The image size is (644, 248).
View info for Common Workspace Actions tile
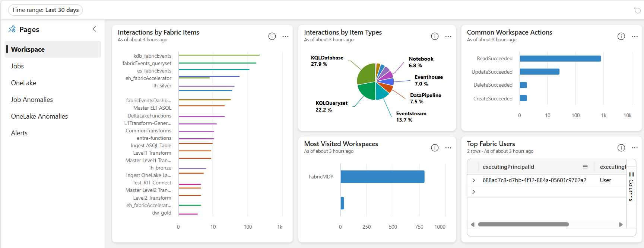pyautogui.click(x=621, y=36)
